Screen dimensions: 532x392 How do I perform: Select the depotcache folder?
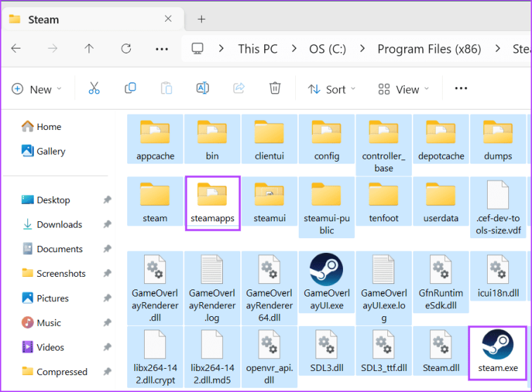(441, 139)
